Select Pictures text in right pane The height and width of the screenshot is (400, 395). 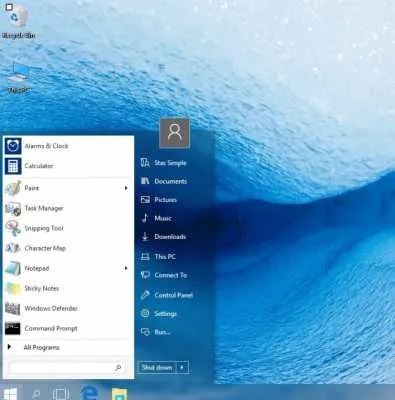tap(166, 200)
